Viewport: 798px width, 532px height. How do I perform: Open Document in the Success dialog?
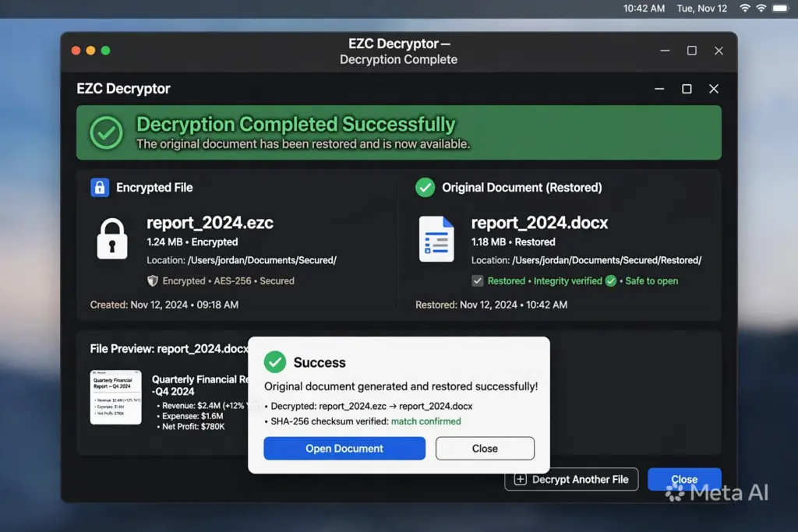(x=344, y=449)
